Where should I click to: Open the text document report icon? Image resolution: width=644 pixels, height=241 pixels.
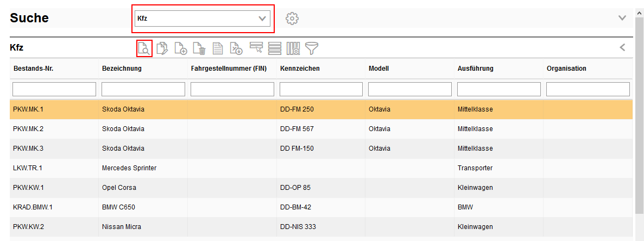[x=218, y=48]
